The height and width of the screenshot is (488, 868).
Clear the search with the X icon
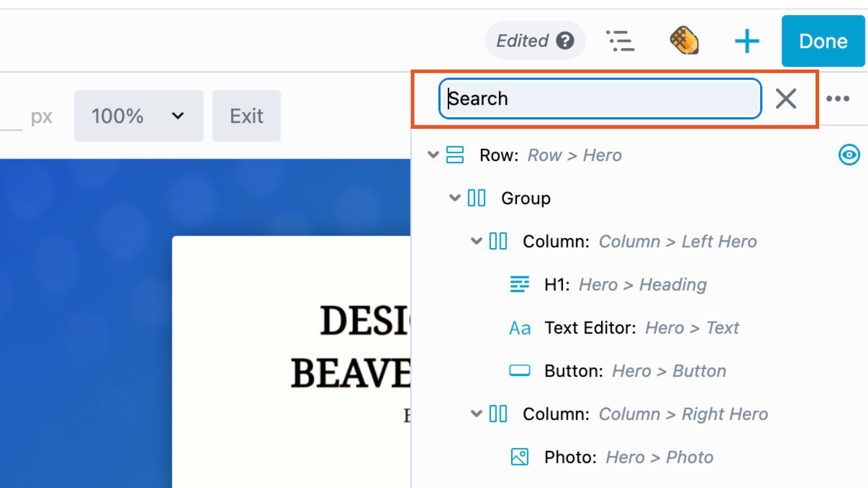tap(786, 99)
